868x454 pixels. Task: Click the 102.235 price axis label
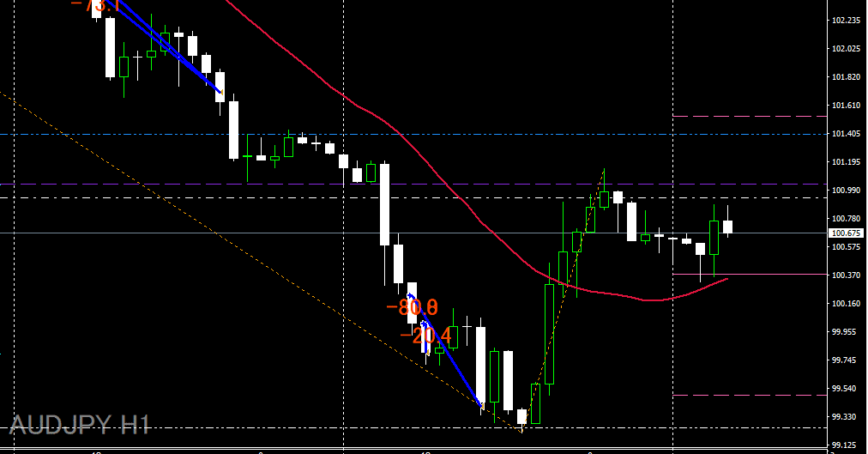(846, 21)
